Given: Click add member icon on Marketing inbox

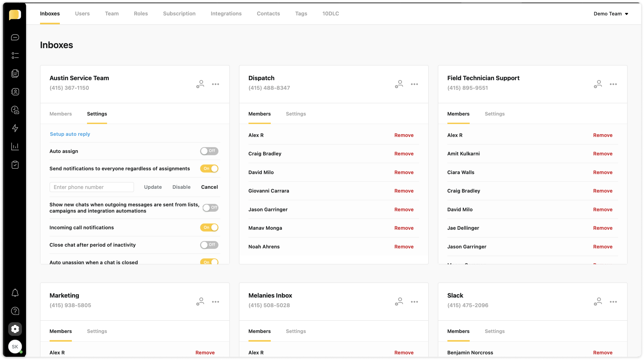Looking at the screenshot, I should (200, 302).
